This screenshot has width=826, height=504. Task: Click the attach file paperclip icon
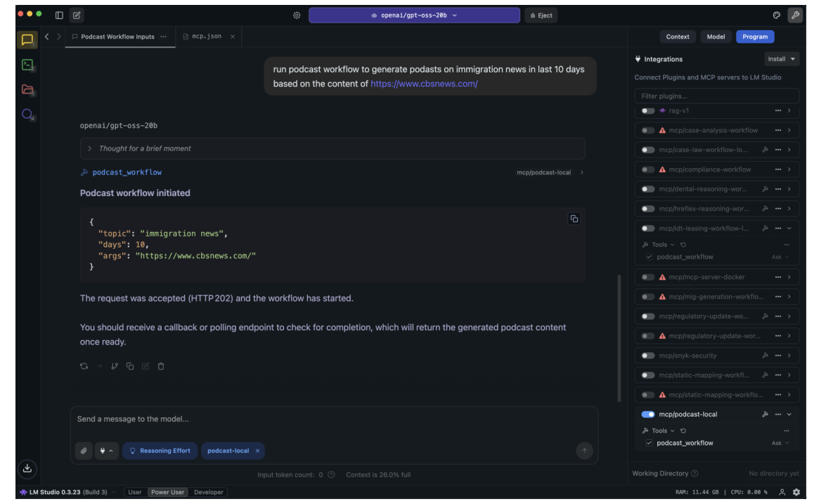coord(84,451)
